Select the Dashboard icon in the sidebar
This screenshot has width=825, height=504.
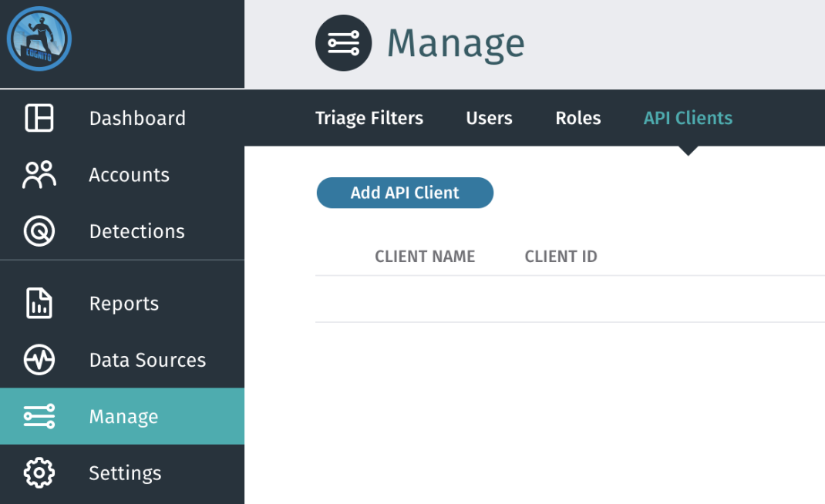pyautogui.click(x=38, y=117)
